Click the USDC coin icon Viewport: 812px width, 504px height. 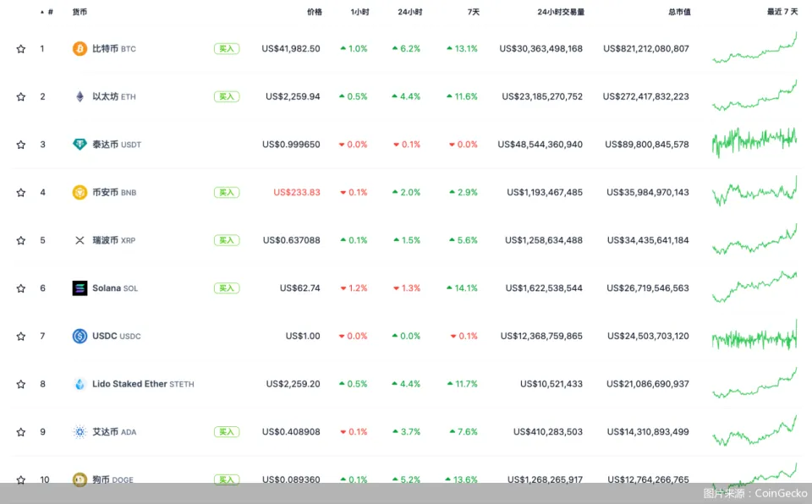point(80,336)
